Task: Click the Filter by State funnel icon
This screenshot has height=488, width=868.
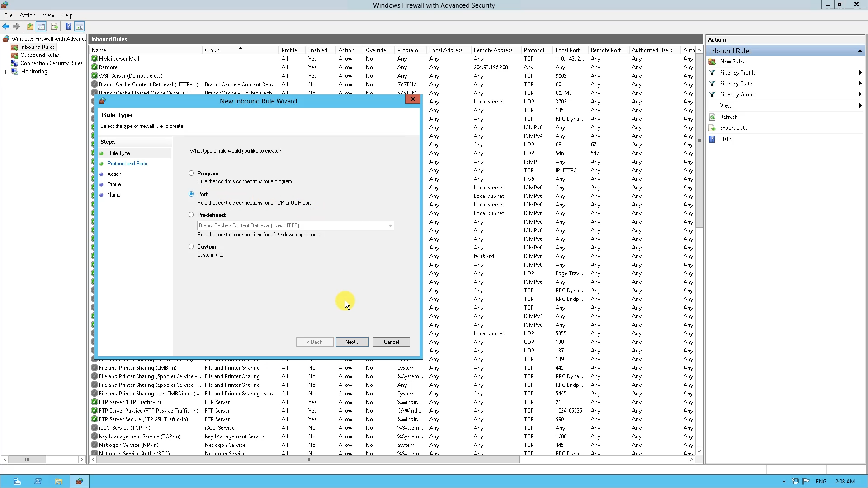Action: [712, 84]
